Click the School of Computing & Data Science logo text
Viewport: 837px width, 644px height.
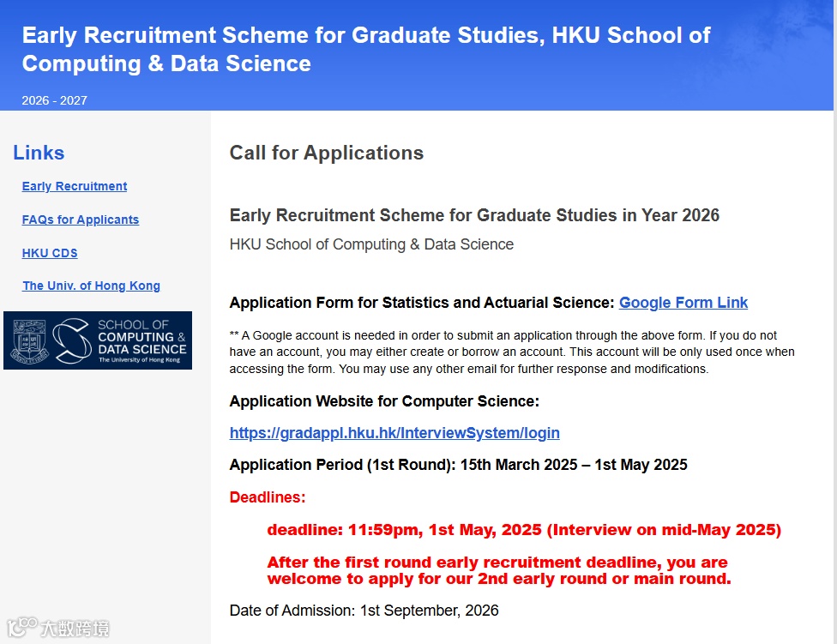(x=142, y=340)
